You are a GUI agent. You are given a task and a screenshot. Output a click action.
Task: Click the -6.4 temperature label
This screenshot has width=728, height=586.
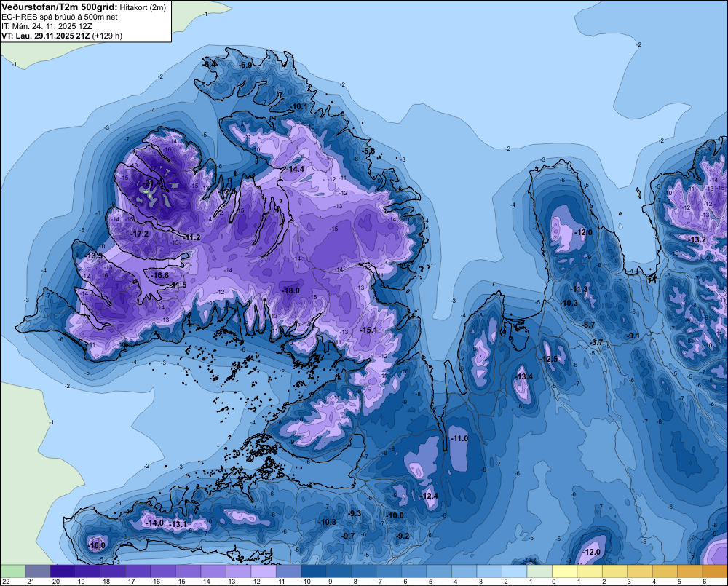[210, 63]
